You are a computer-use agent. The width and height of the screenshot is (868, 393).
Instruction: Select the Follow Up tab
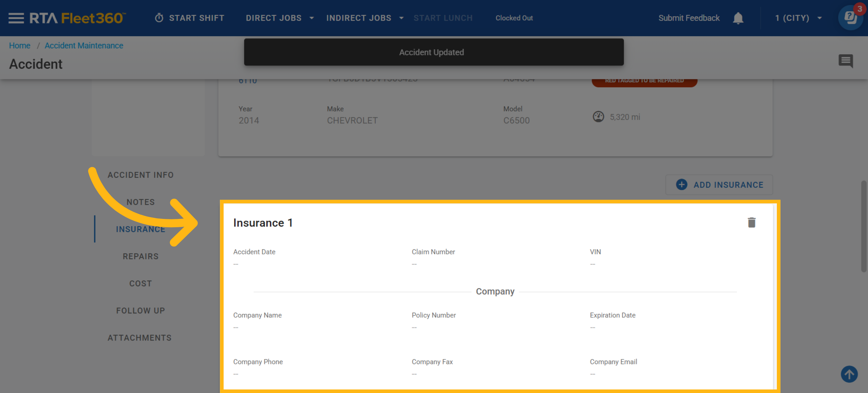[x=140, y=310]
